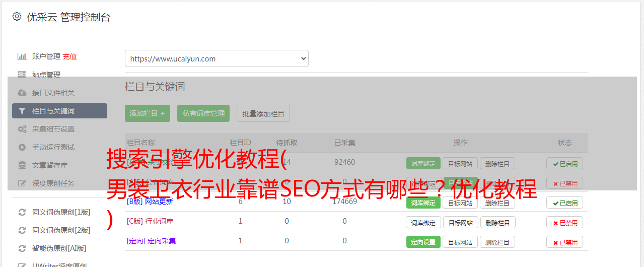Screen dimensions: 644x267
Task: Click the gear icon beside 优采云 管理控制台
Action: pos(17,17)
